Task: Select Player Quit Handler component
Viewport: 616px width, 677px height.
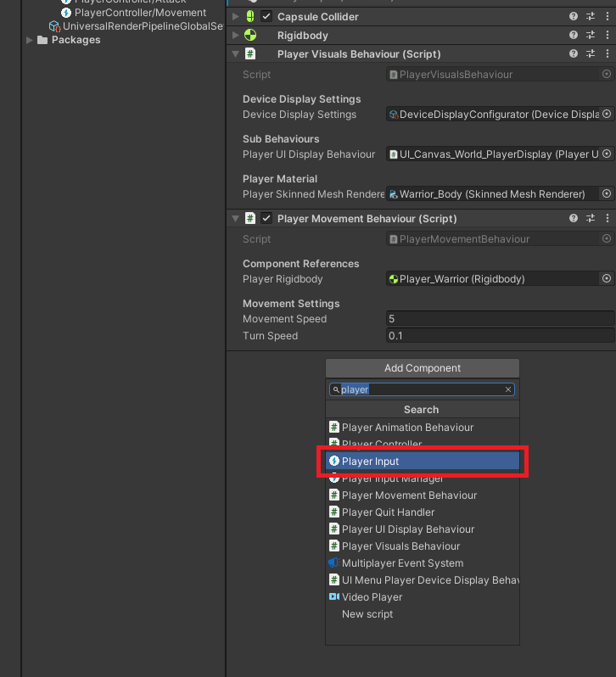Action: pos(423,512)
